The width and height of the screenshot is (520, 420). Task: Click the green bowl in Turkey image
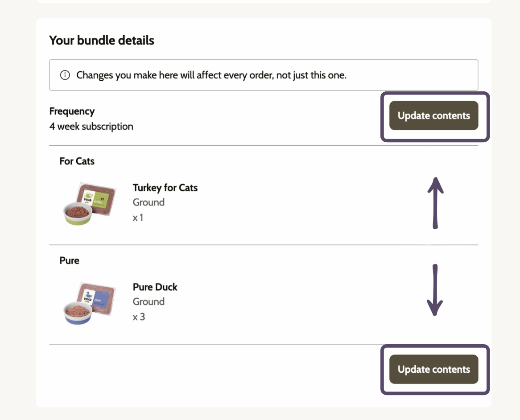pos(78,214)
